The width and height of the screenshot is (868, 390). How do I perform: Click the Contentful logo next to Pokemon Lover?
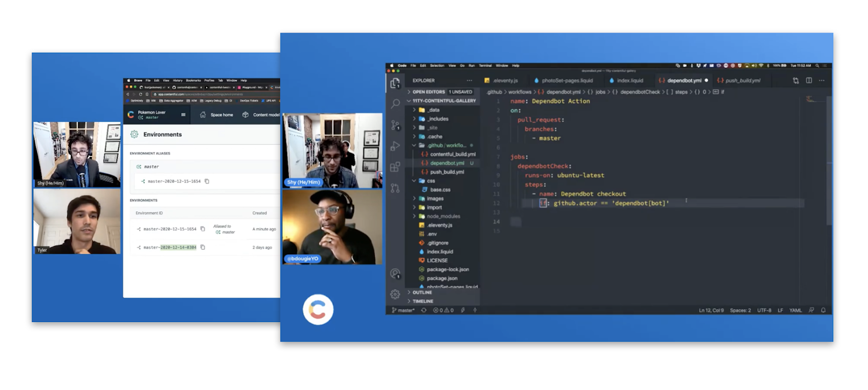(x=131, y=115)
